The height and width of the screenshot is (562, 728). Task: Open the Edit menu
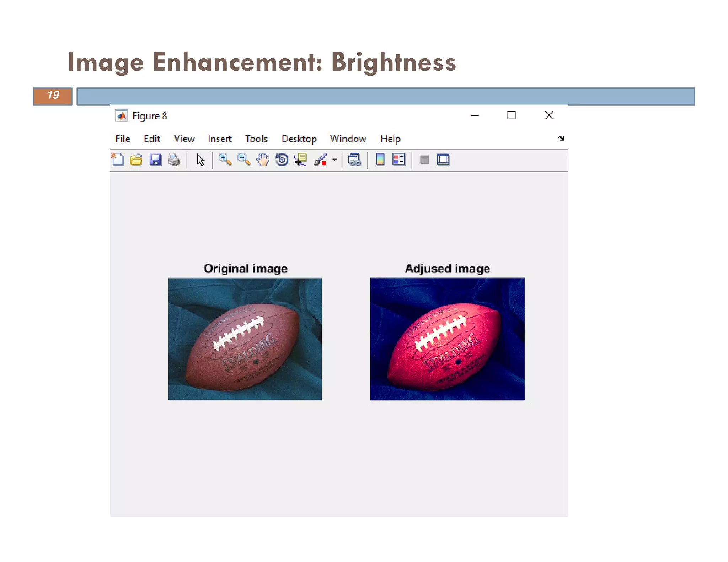152,139
